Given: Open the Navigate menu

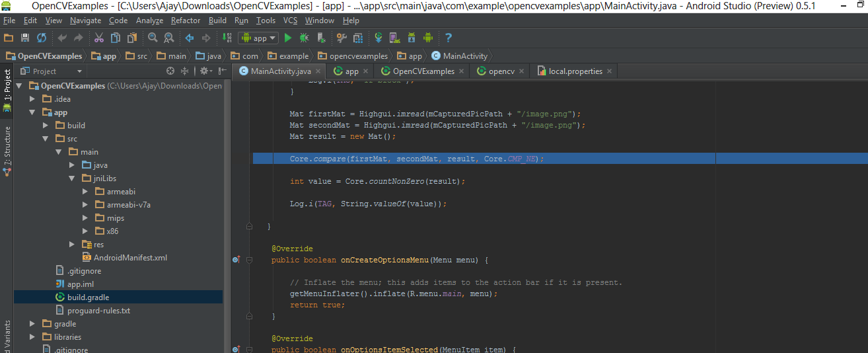Looking at the screenshot, I should tap(85, 20).
